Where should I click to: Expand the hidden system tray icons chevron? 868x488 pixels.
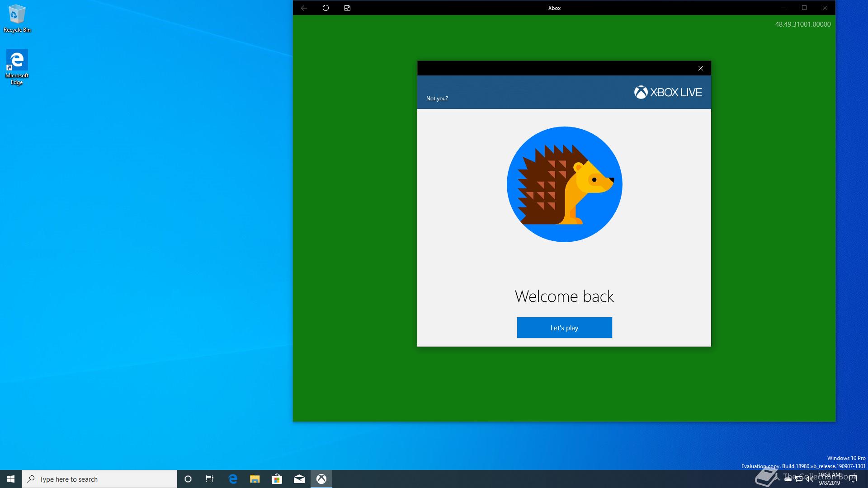777,479
